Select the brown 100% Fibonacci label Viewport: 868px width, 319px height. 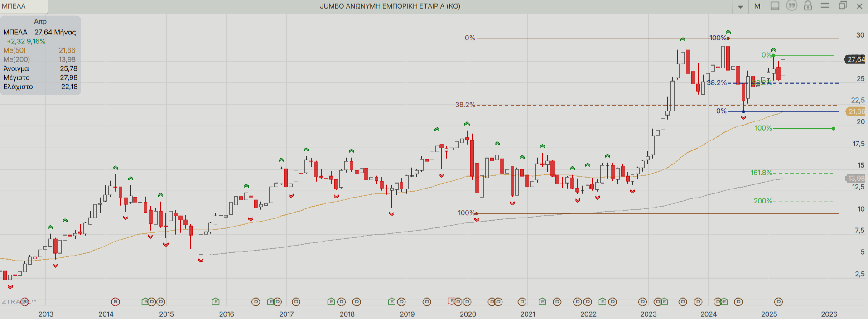[467, 213]
